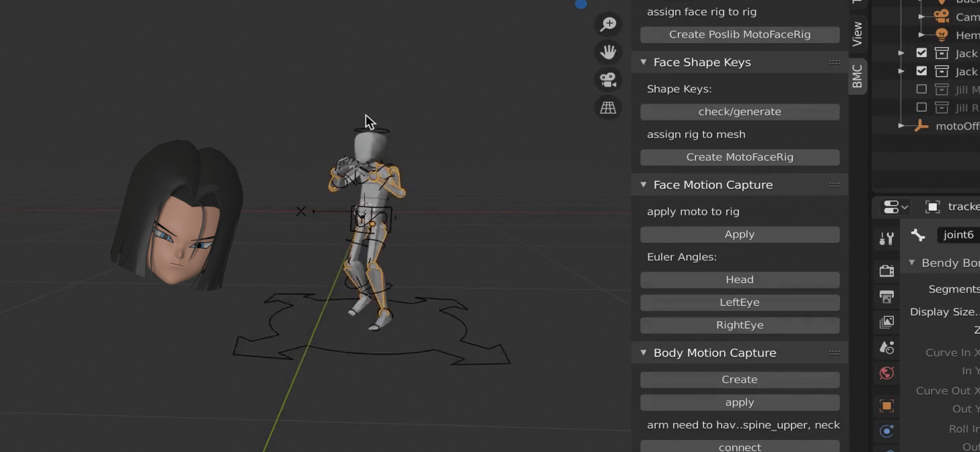This screenshot has height=452, width=980.
Task: Collapse the Body Motion Capture section
Action: [643, 352]
